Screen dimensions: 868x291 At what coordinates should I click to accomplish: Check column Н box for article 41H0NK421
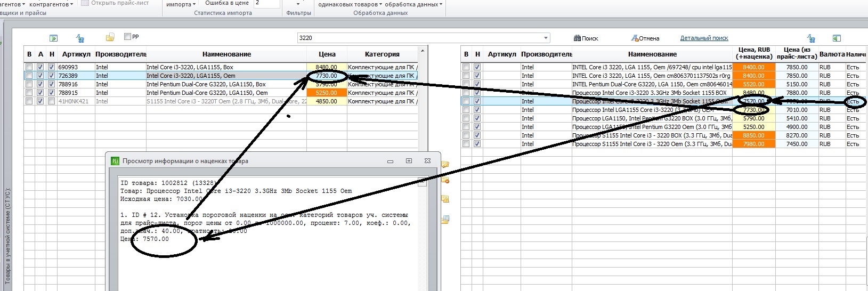point(51,101)
